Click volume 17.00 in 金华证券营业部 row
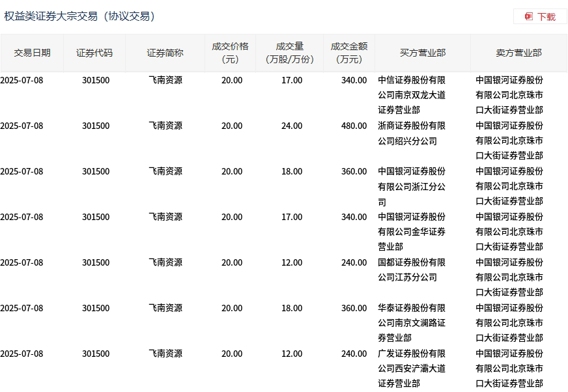The width and height of the screenshot is (568, 392). coord(292,217)
